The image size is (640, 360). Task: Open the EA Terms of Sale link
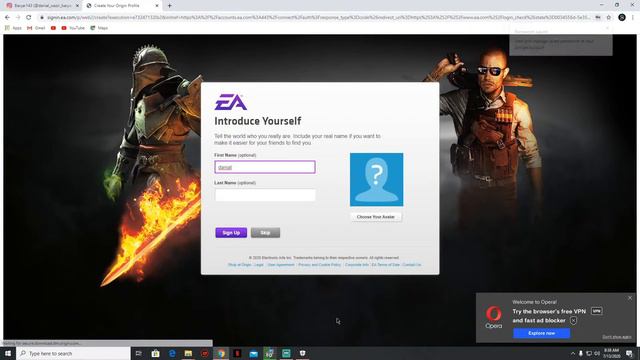[386, 265]
